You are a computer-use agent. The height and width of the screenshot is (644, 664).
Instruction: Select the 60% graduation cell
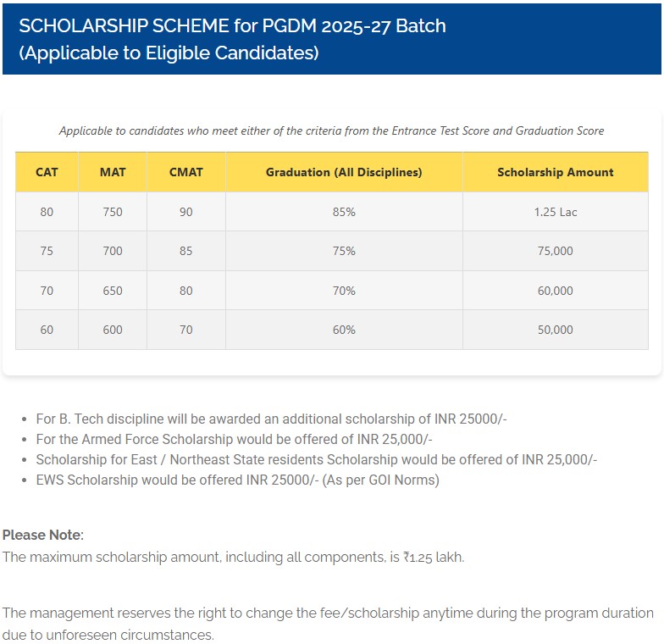(344, 330)
